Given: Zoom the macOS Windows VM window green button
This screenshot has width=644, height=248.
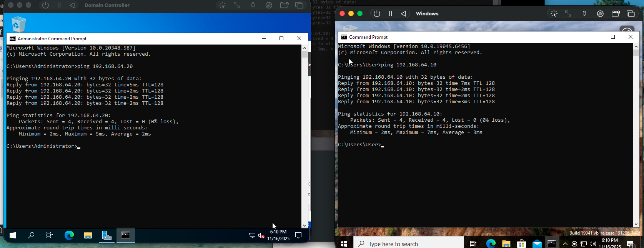Looking at the screenshot, I should (x=360, y=13).
